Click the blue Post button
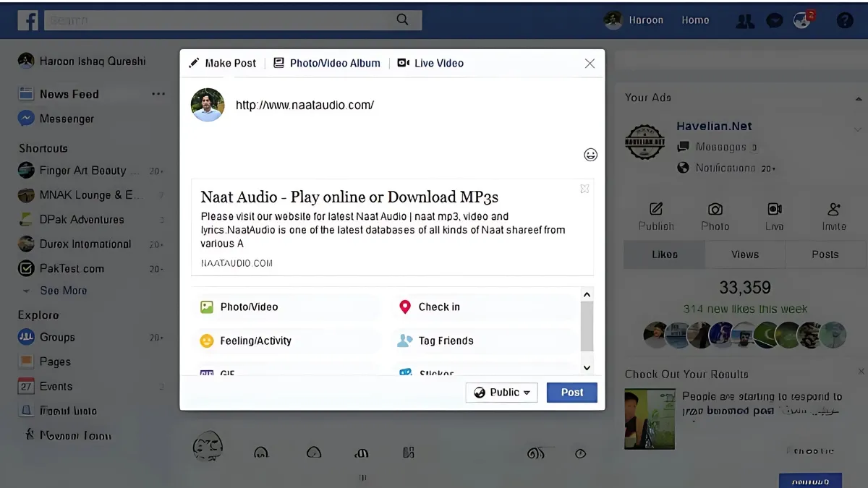 [572, 393]
